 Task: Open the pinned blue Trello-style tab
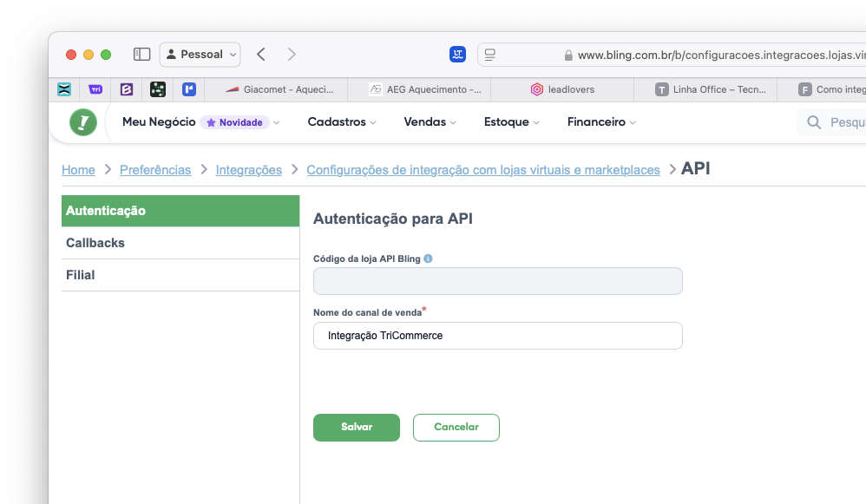tap(189, 89)
